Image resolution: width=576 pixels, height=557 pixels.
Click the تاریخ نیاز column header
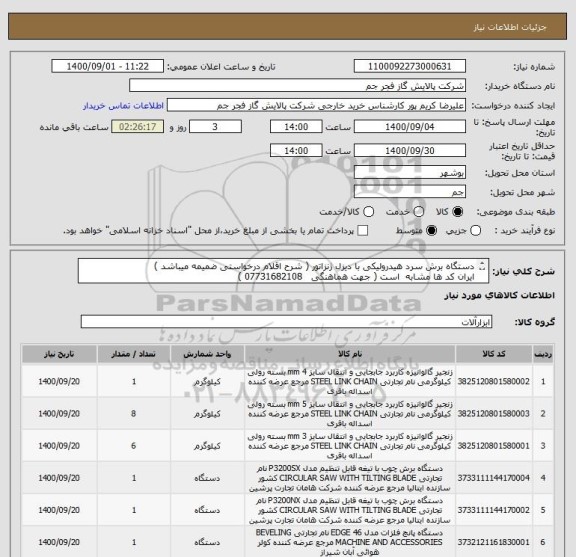click(59, 354)
